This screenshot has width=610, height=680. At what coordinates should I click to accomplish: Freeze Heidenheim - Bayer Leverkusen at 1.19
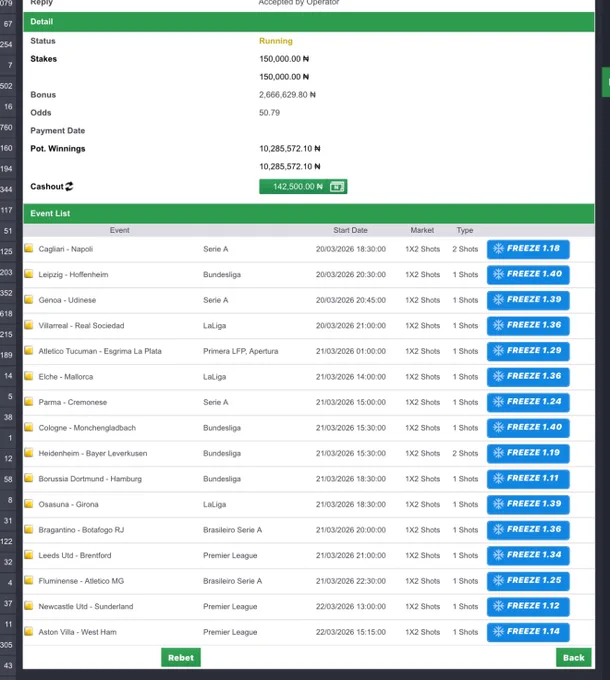pos(528,454)
